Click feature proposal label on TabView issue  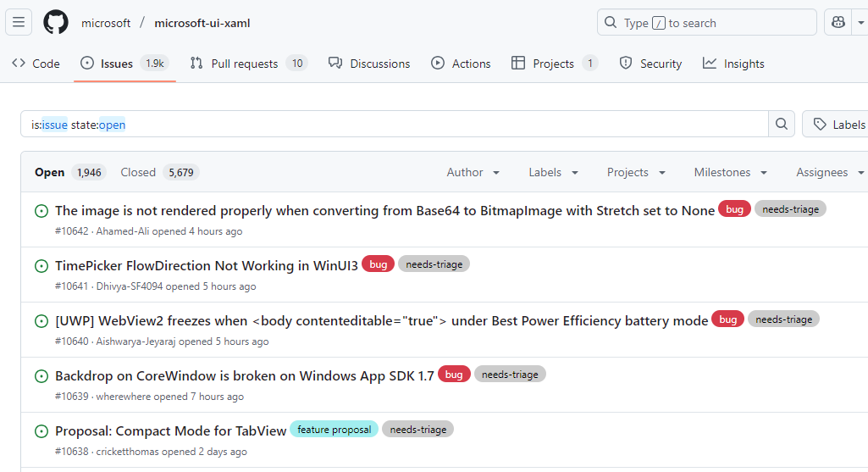334,430
